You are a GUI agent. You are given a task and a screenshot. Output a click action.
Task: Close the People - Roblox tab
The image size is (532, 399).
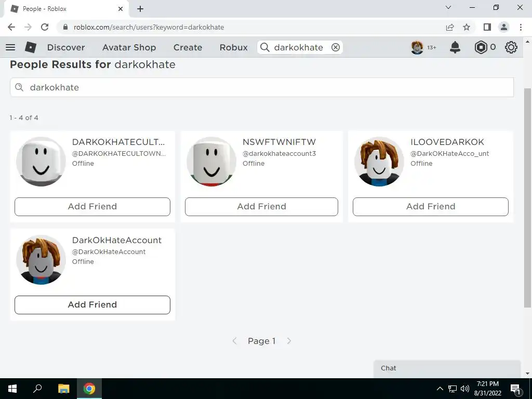pos(121,9)
